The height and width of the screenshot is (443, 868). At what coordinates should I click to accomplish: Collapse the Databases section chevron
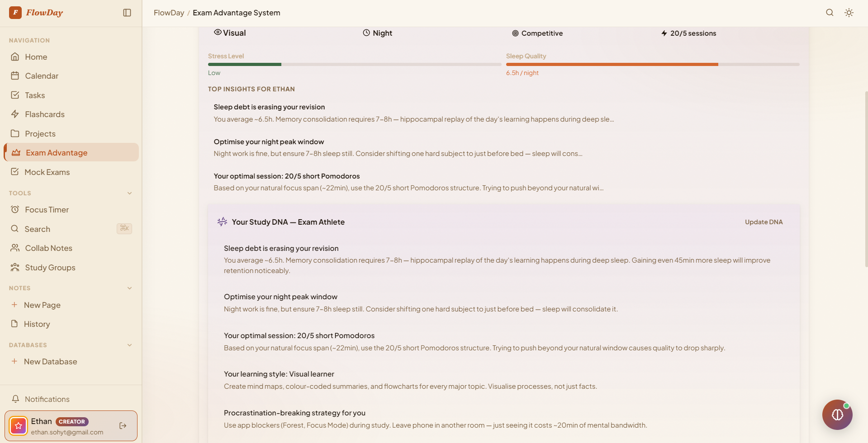[x=130, y=345]
